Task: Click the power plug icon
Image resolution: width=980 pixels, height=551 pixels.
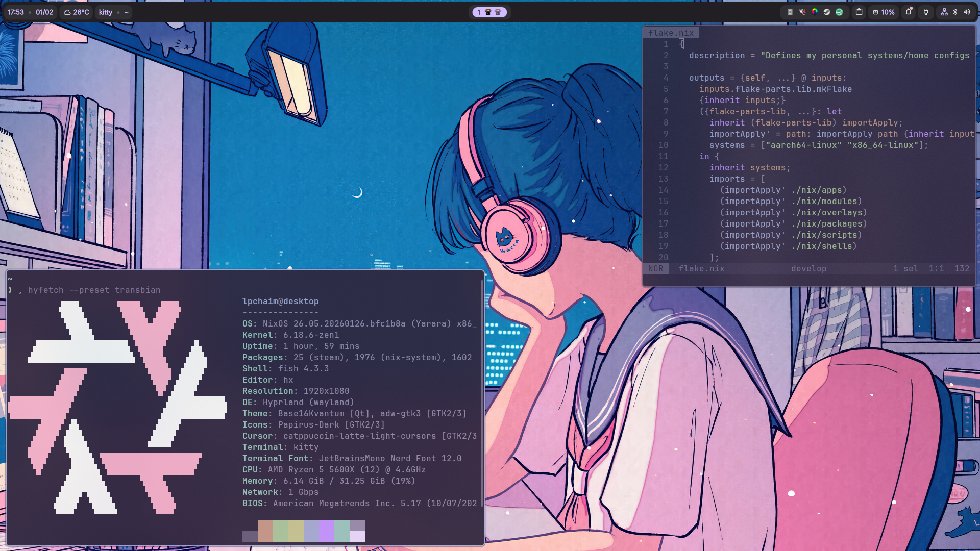Action: click(926, 12)
